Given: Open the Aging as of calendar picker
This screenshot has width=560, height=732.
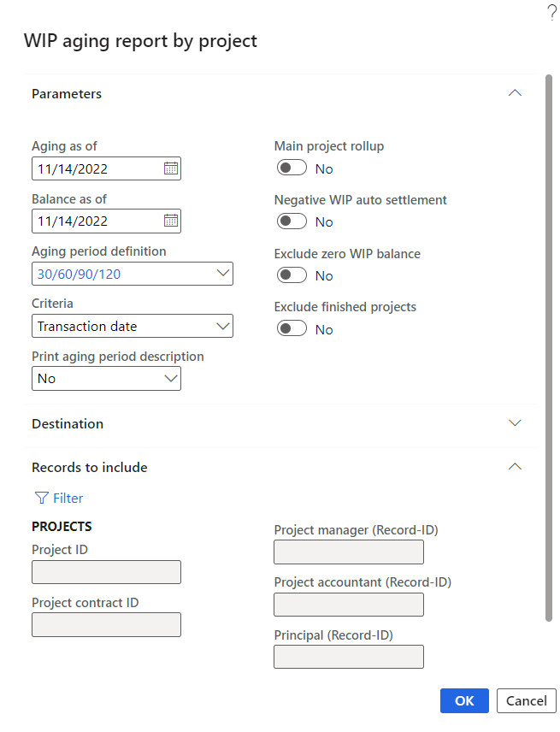Looking at the screenshot, I should click(x=171, y=168).
